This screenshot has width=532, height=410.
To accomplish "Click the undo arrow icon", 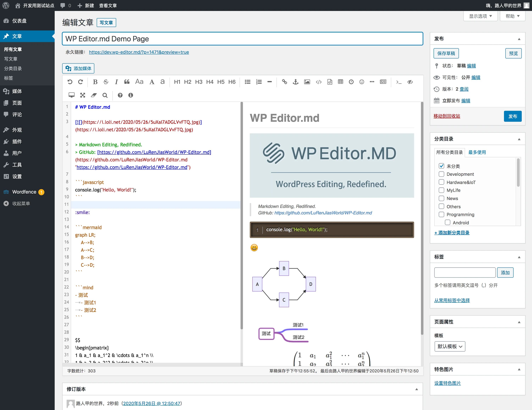I will coord(70,82).
